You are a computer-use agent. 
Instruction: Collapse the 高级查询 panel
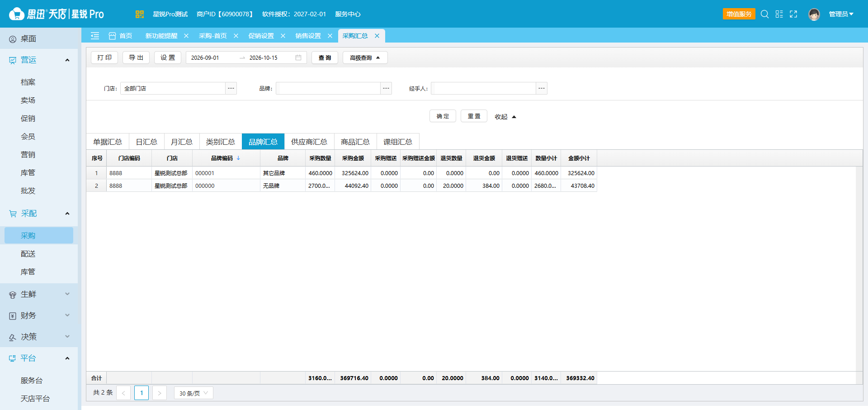(x=365, y=57)
